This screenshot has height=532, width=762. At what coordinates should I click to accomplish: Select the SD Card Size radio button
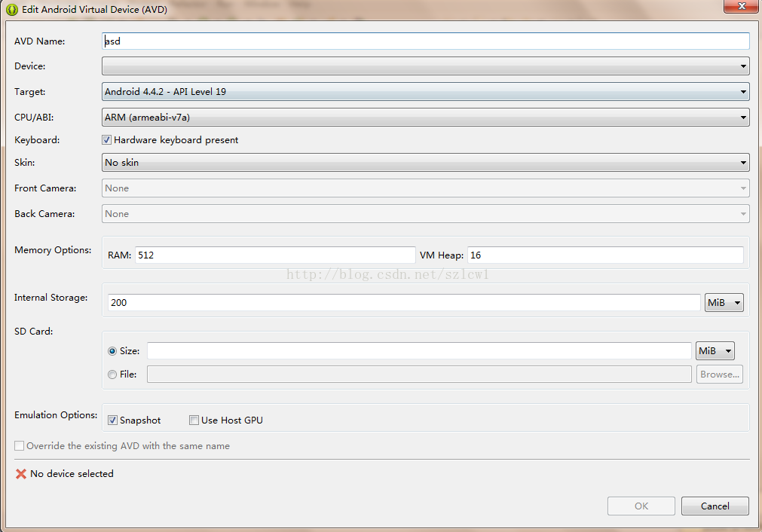coord(112,351)
